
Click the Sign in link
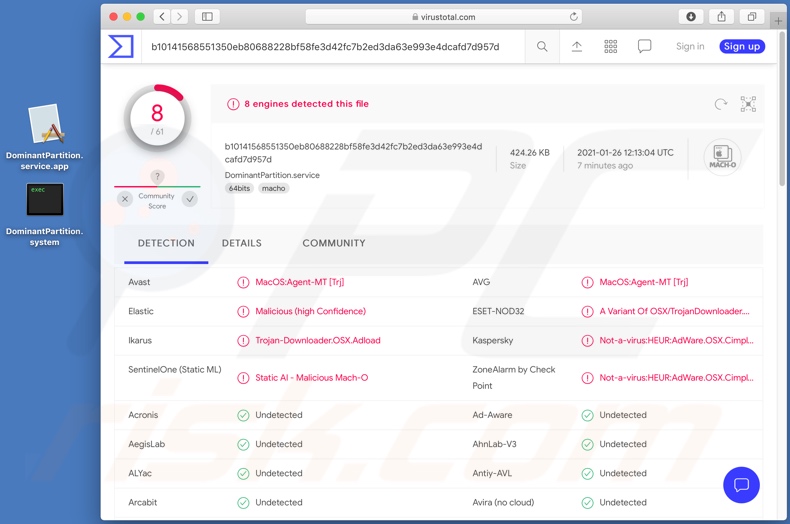pyautogui.click(x=690, y=46)
